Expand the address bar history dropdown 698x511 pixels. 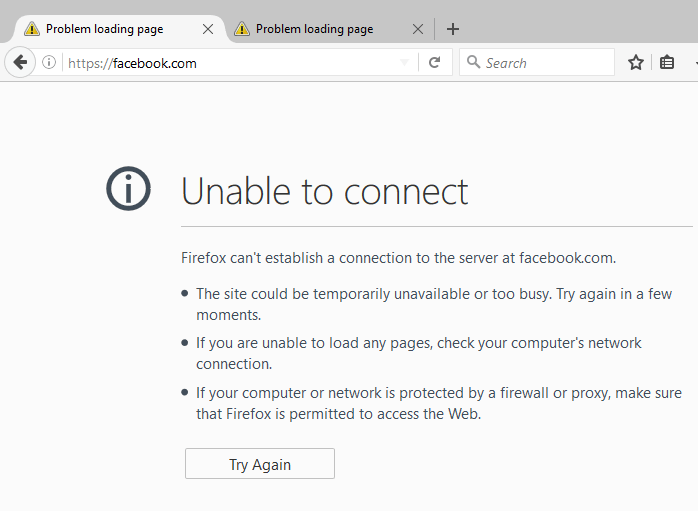[404, 62]
